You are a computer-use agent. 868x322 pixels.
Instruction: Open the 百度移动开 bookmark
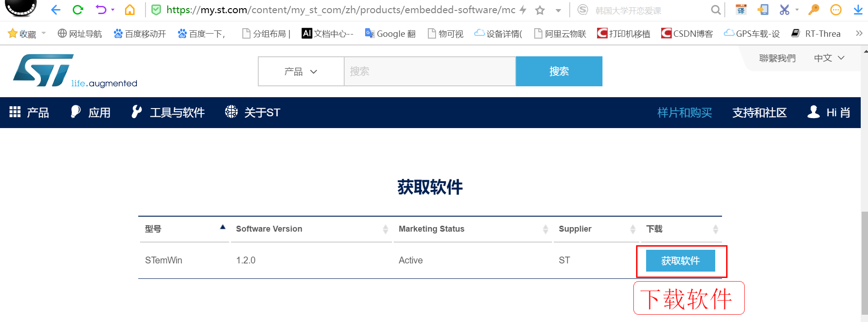point(140,34)
